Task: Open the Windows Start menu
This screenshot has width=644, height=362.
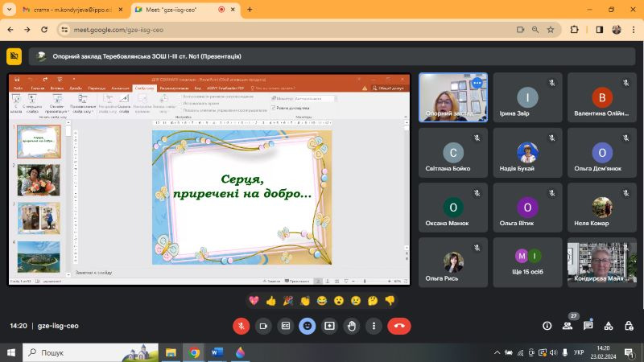Action: (x=11, y=352)
